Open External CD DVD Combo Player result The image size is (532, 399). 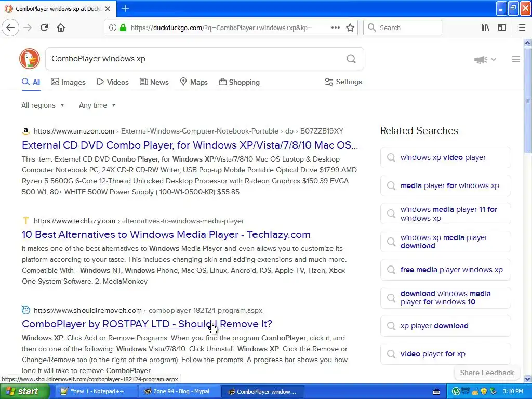coord(190,145)
